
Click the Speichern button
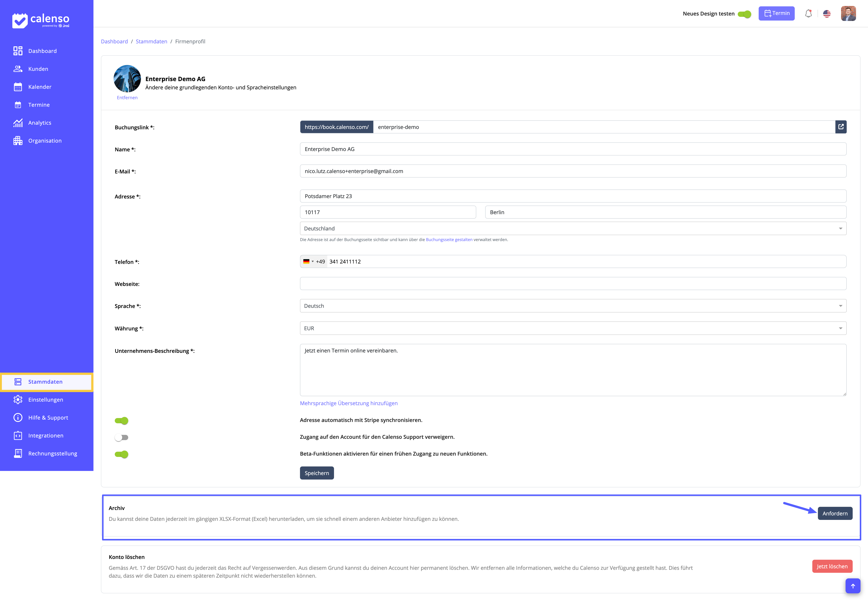point(317,473)
